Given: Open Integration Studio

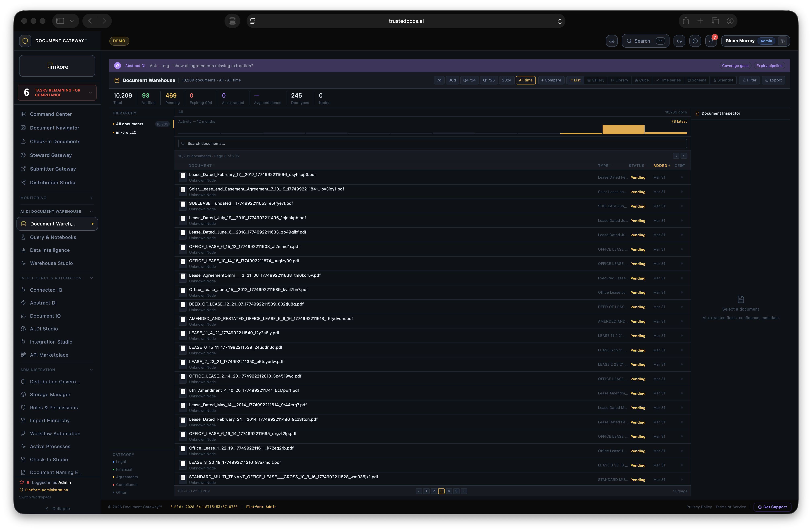Looking at the screenshot, I should (x=51, y=342).
